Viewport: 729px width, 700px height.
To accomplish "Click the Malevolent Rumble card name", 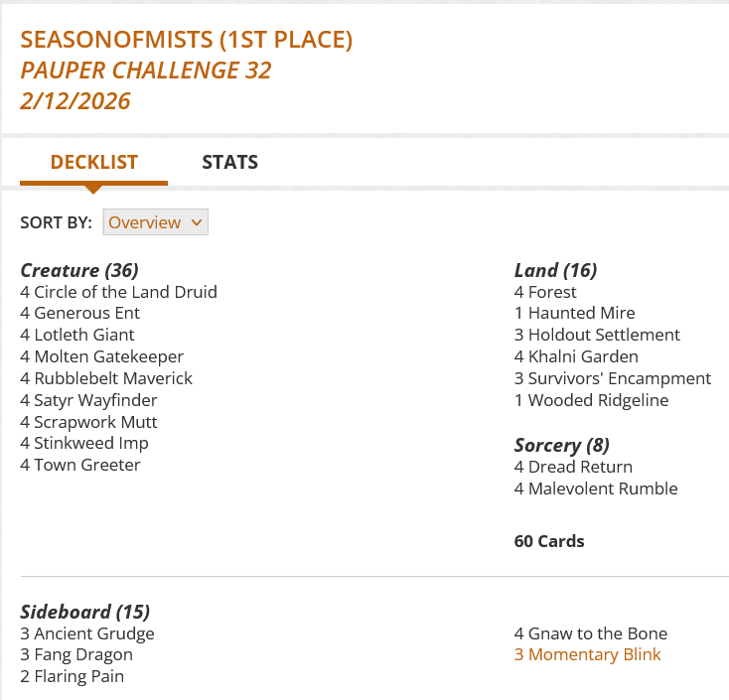I will click(603, 489).
